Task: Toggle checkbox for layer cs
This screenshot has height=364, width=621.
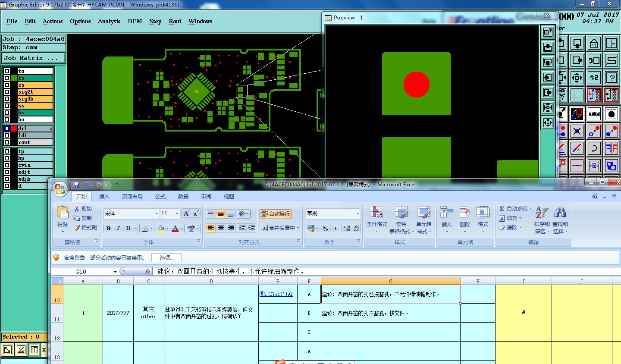Action: click(7, 85)
